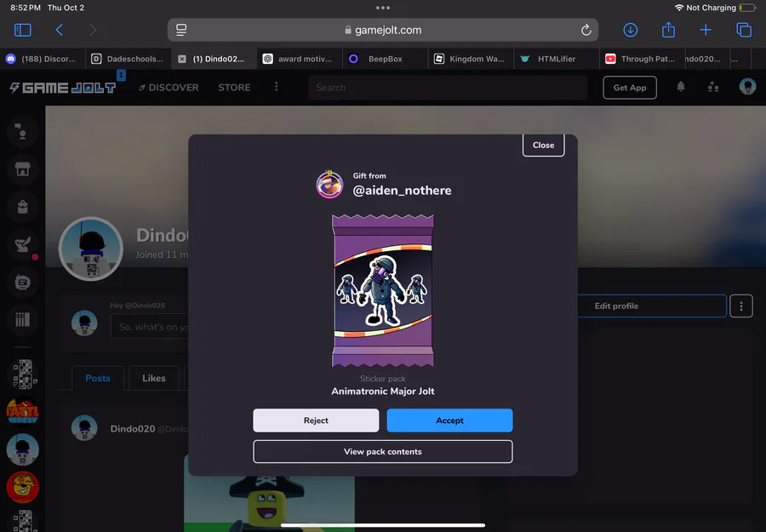Focus the Game Jolt search field
Image resolution: width=766 pixels, height=532 pixels.
[448, 88]
